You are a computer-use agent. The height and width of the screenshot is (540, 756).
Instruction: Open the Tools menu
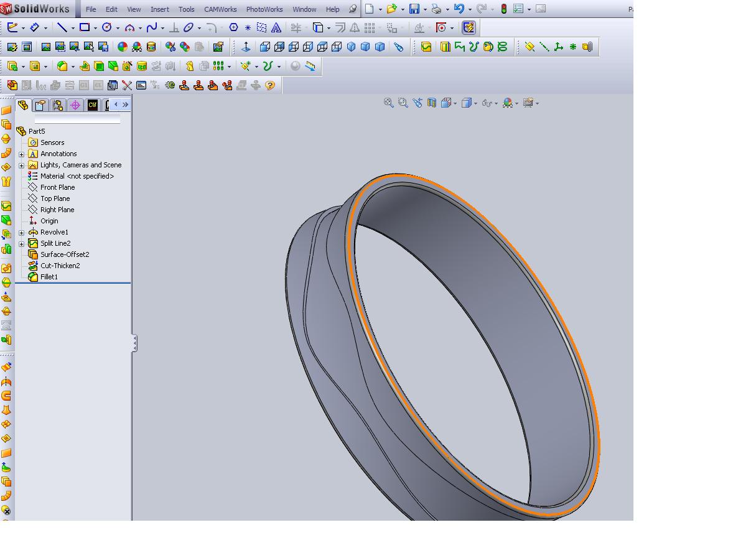tap(187, 9)
